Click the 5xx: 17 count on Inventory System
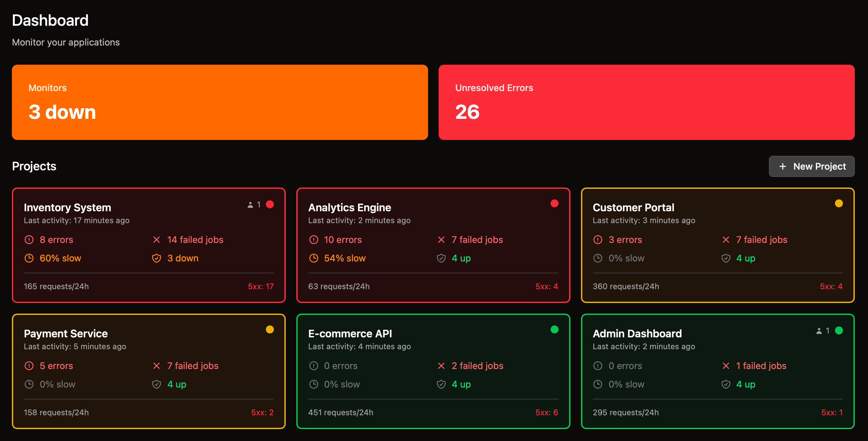Viewport: 868px width, 441px height. pyautogui.click(x=261, y=287)
